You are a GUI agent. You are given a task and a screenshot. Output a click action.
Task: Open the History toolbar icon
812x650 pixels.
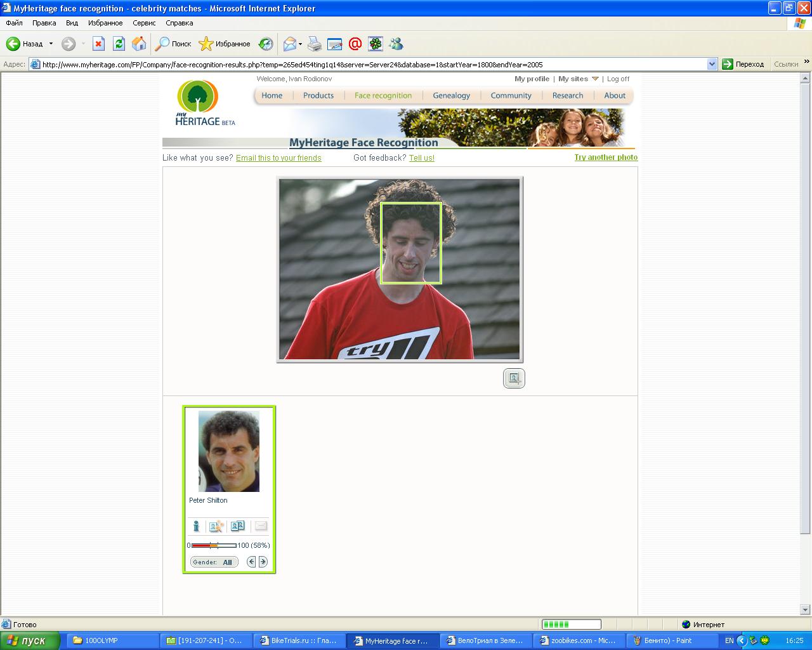(x=266, y=44)
